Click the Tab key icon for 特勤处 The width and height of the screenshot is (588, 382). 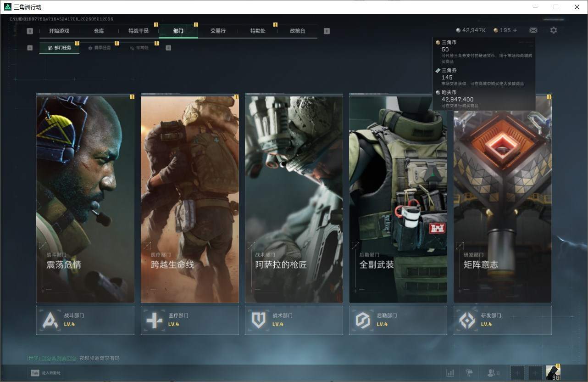(x=35, y=373)
